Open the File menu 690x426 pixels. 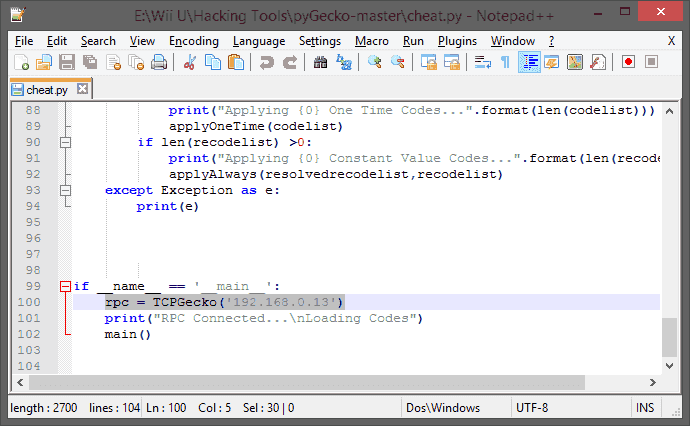(x=24, y=41)
